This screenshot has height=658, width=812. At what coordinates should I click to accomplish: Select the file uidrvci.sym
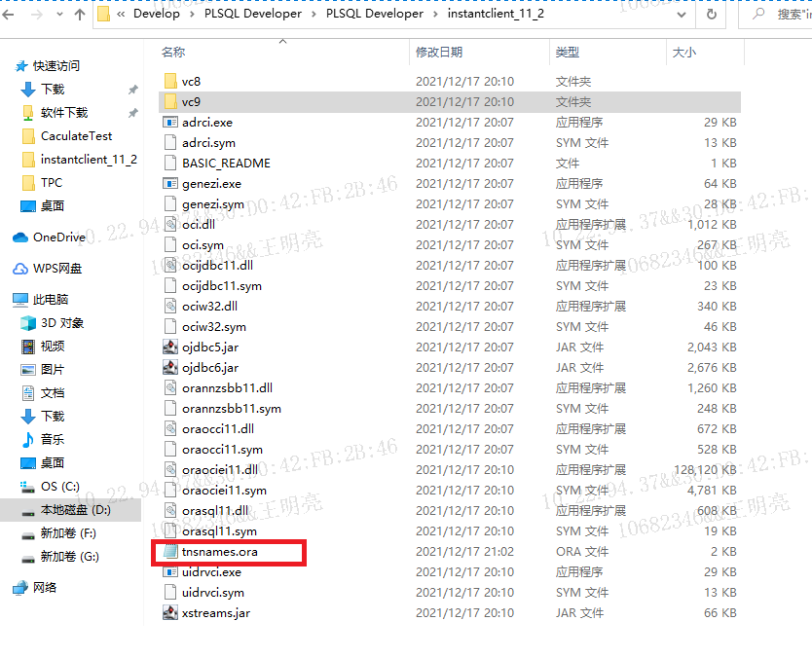pos(213,592)
